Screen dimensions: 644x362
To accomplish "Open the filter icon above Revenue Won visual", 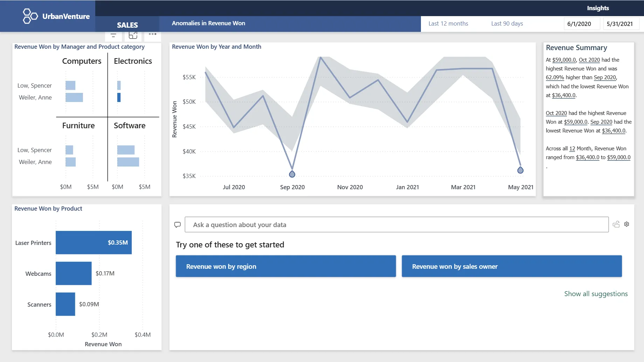I will [x=113, y=35].
